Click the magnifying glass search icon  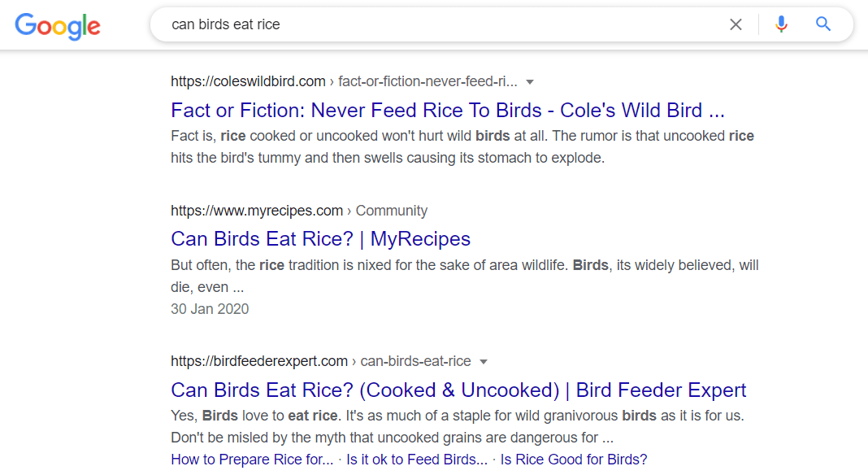click(823, 24)
